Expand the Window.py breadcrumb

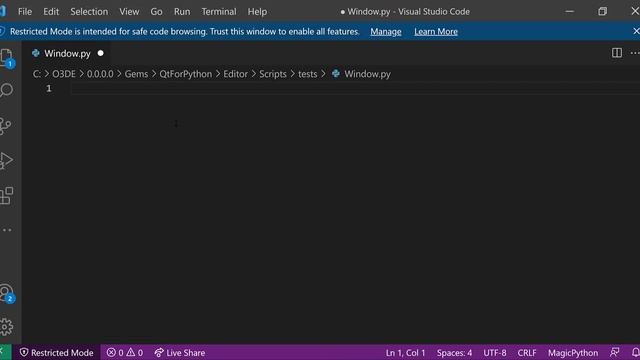click(x=362, y=74)
